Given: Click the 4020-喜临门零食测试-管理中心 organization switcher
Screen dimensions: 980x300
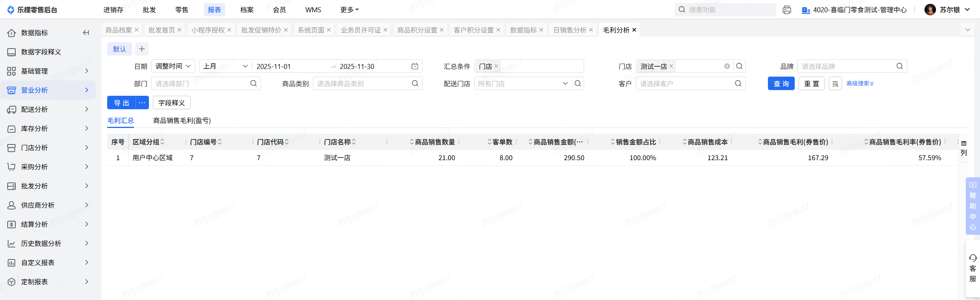Looking at the screenshot, I should [854, 10].
